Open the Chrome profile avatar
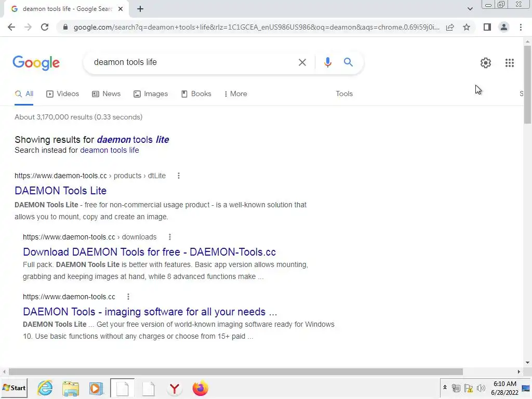Viewport: 532px width, 399px height. [x=504, y=27]
